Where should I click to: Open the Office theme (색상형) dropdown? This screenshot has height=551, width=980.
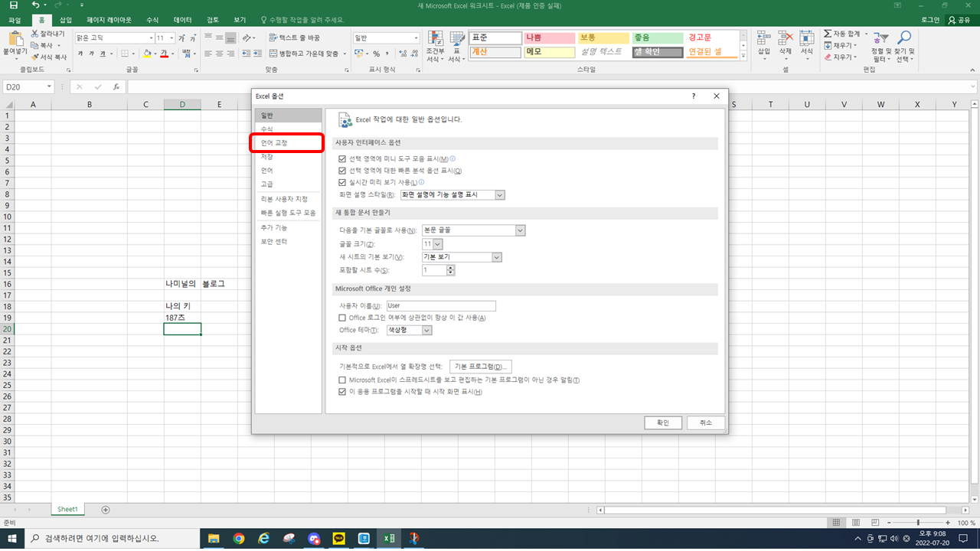[x=427, y=330]
